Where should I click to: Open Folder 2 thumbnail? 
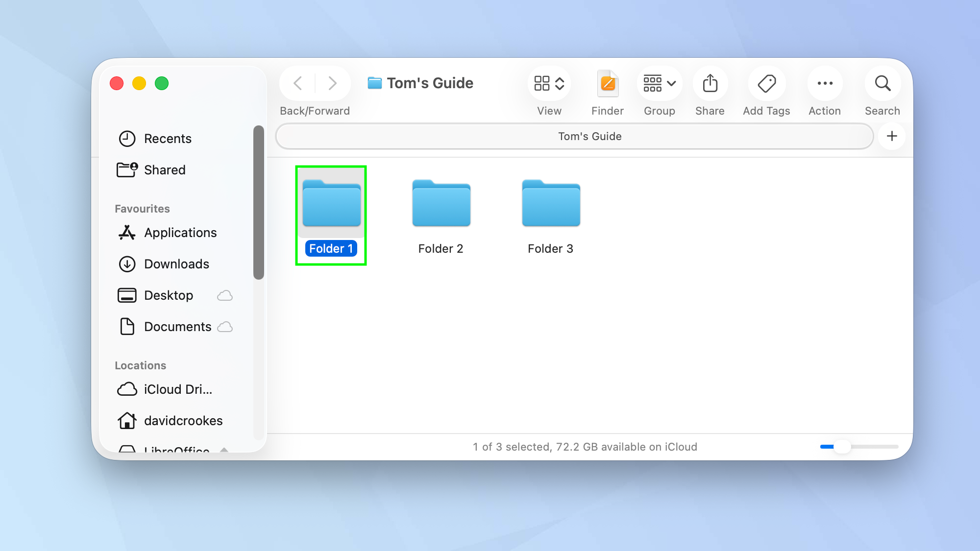(441, 203)
